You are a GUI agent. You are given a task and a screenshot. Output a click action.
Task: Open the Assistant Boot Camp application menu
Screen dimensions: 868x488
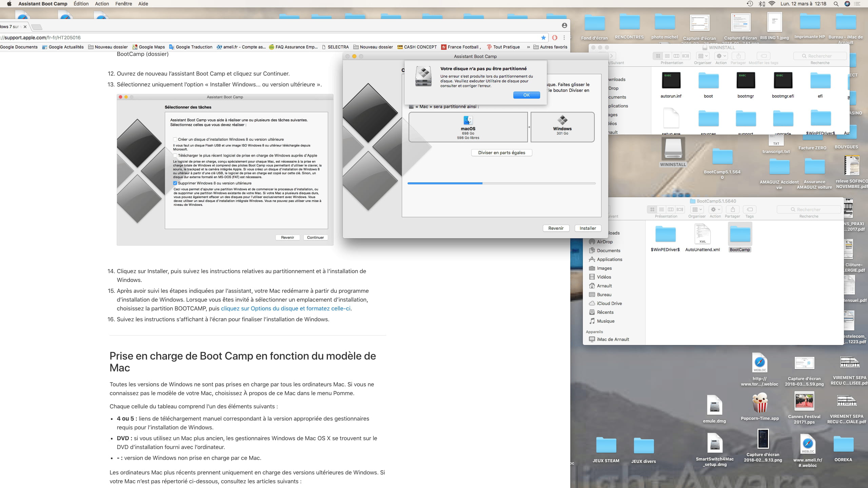(43, 4)
